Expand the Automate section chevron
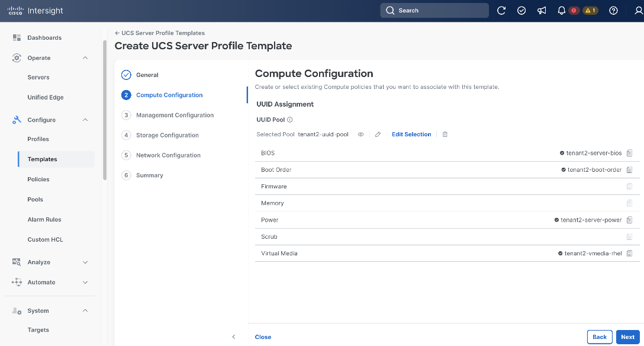The width and height of the screenshot is (644, 346). [x=85, y=282]
